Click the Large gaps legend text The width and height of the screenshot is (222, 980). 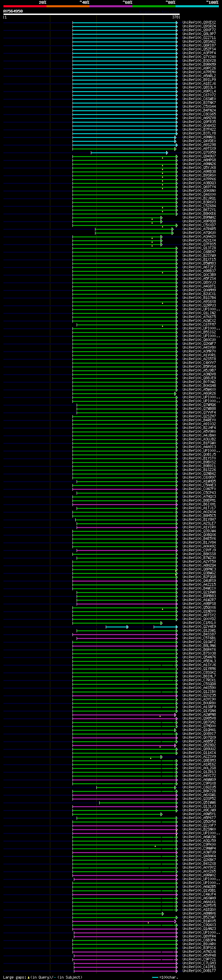[x=15, y=977]
